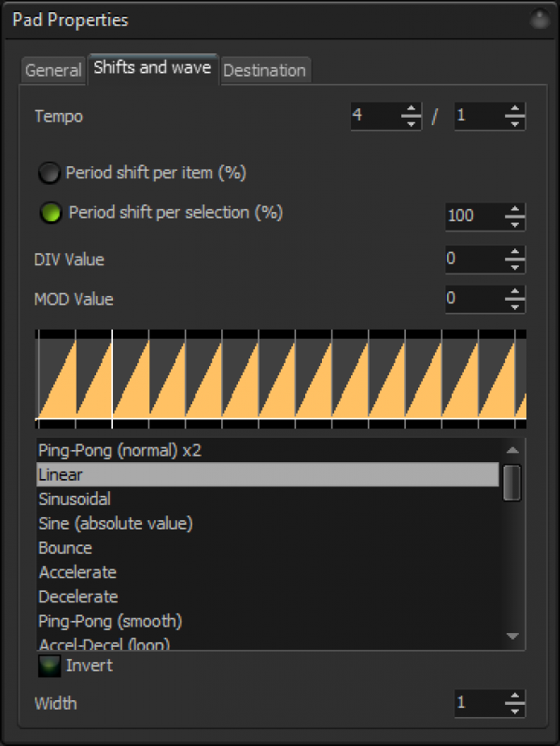The height and width of the screenshot is (746, 560).
Task: Click the wave list scrollbar thumb
Action: click(512, 483)
